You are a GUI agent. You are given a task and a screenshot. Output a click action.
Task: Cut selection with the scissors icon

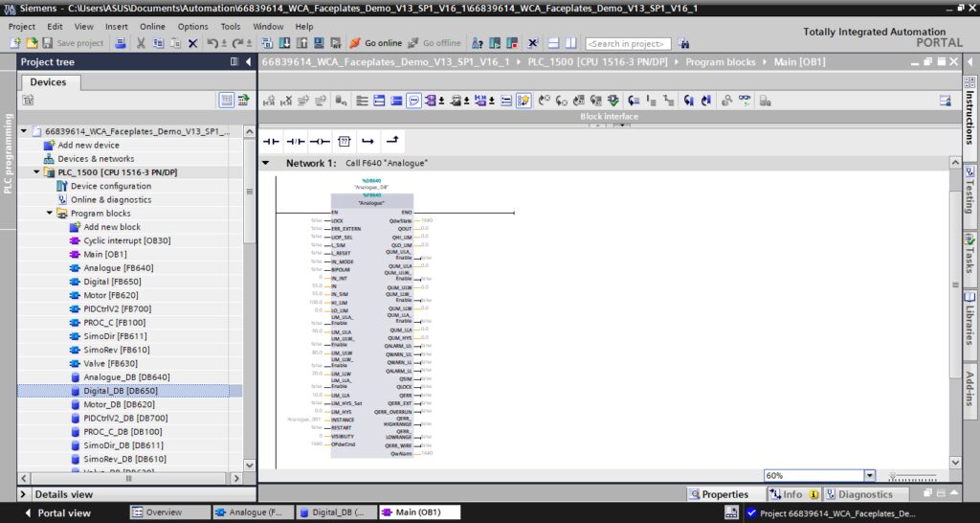[x=141, y=43]
